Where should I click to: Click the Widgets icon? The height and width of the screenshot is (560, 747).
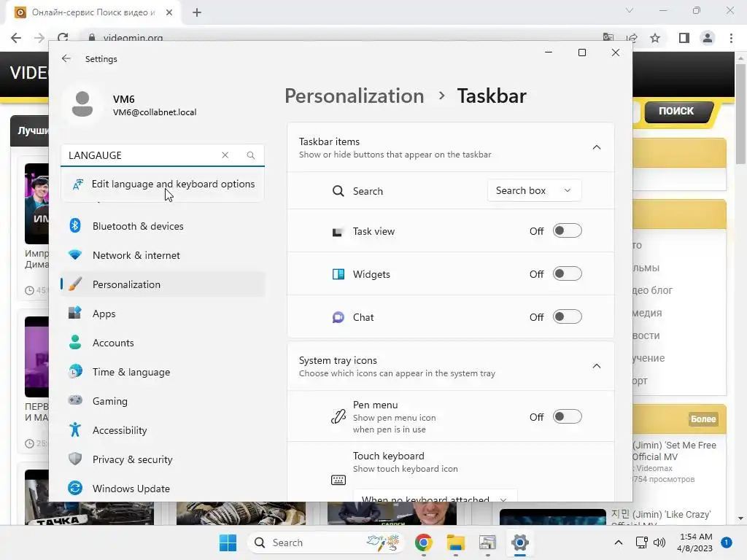338,274
